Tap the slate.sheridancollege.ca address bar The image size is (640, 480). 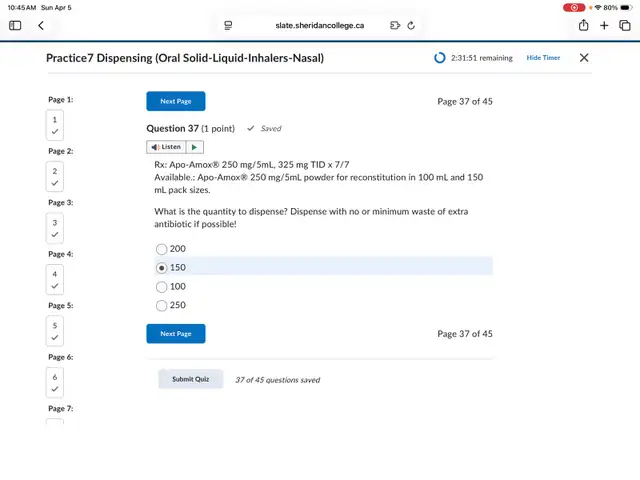(319, 25)
